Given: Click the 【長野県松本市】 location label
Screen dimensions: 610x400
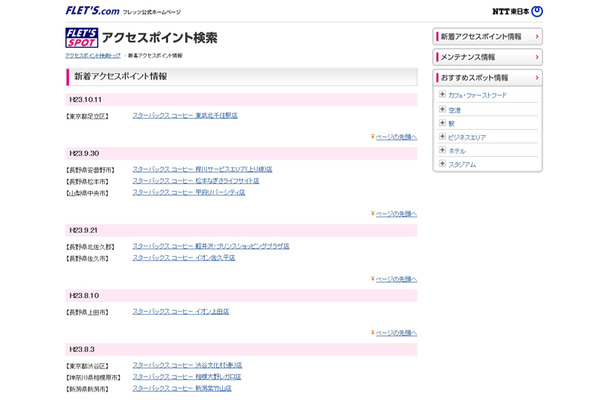Looking at the screenshot, I should (87, 182).
